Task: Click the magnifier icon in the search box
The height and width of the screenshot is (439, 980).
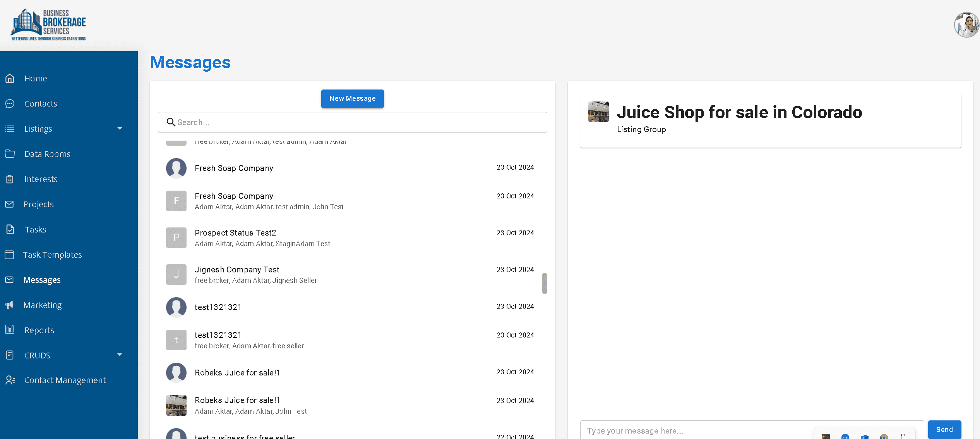Action: 171,122
